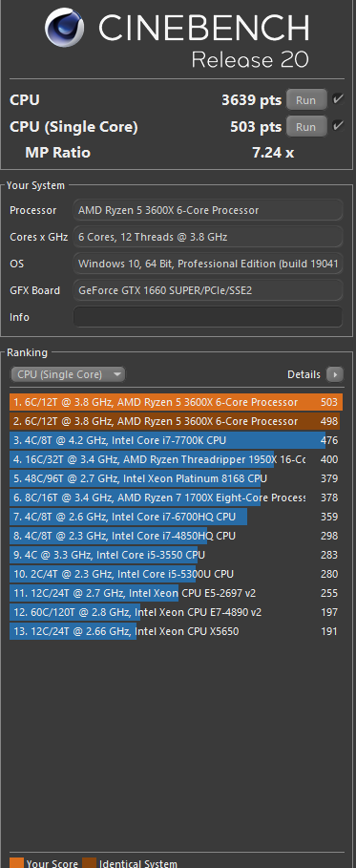Select the Xeon E5-2697 v2 ranking row
Image resolution: width=356 pixels, height=868 pixels.
tap(176, 593)
